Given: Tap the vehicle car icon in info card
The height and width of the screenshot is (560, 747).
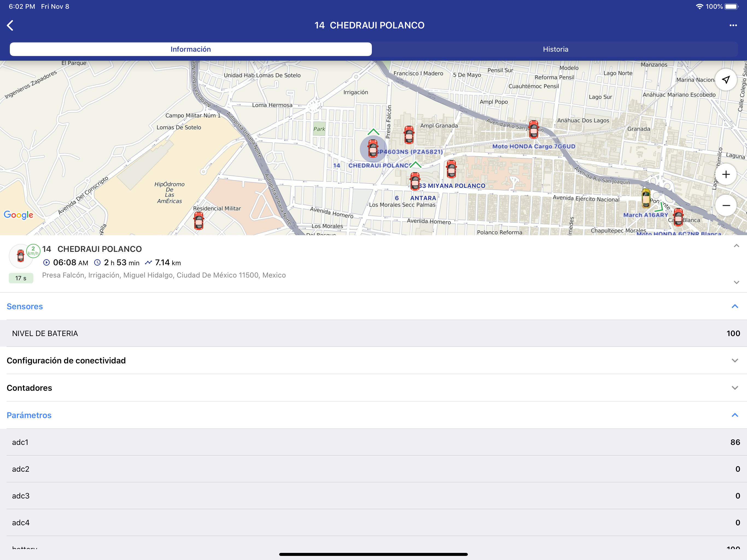Looking at the screenshot, I should pyautogui.click(x=21, y=256).
